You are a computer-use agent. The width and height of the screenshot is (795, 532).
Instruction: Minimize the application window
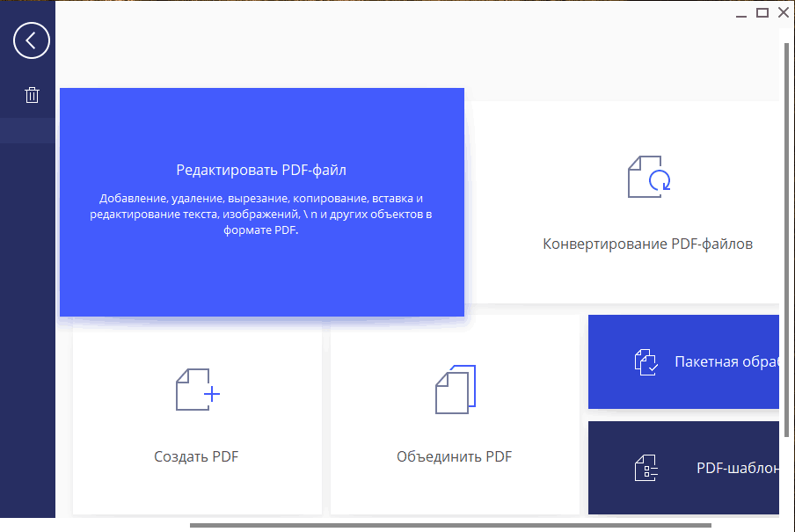point(740,12)
